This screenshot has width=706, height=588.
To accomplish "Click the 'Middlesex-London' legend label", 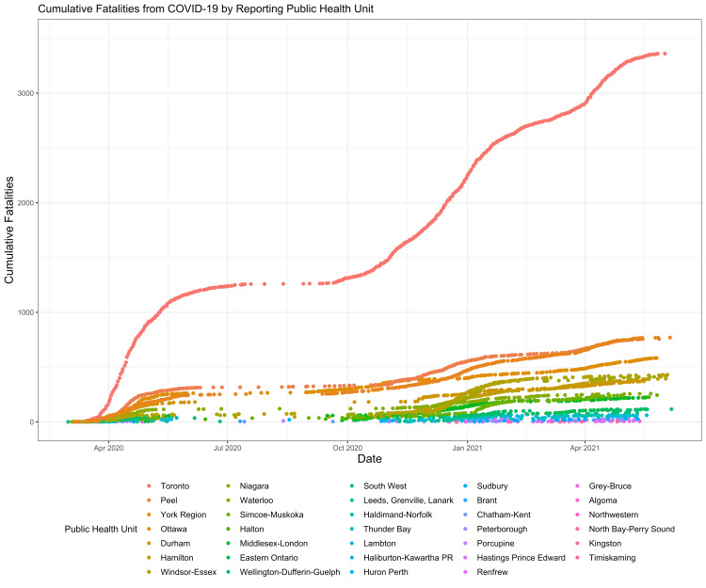I will coord(274,544).
